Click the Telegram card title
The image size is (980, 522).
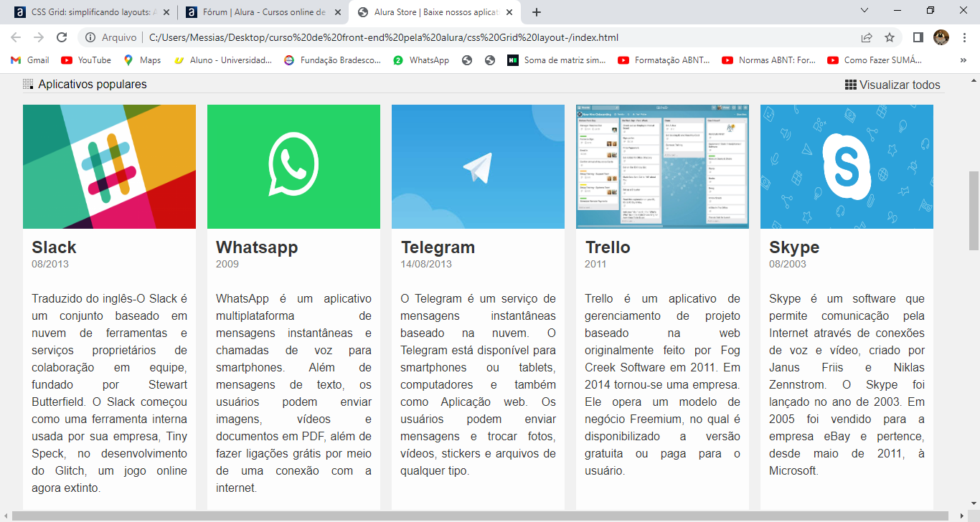pos(438,247)
